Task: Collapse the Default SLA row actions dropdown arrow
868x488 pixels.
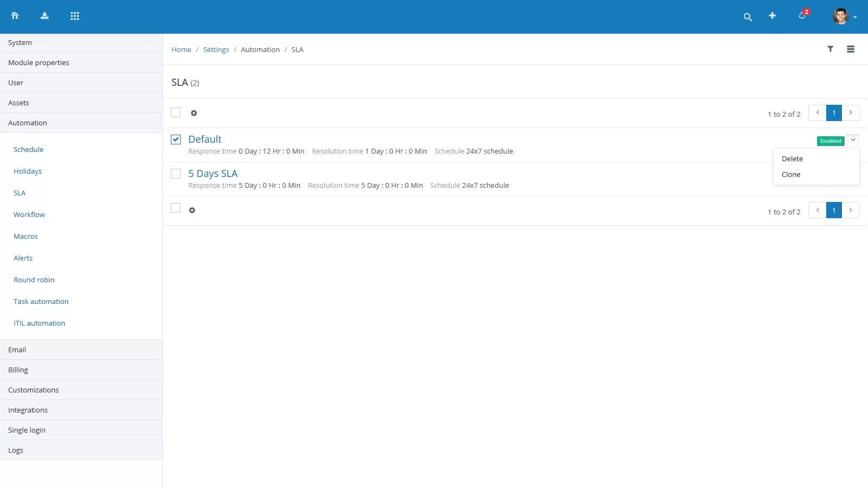Action: tap(853, 140)
